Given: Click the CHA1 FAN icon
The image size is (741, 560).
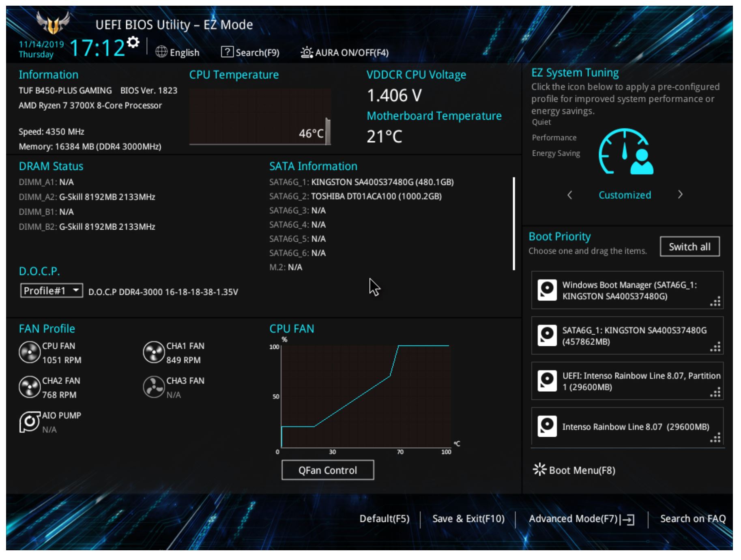Looking at the screenshot, I should (x=154, y=352).
